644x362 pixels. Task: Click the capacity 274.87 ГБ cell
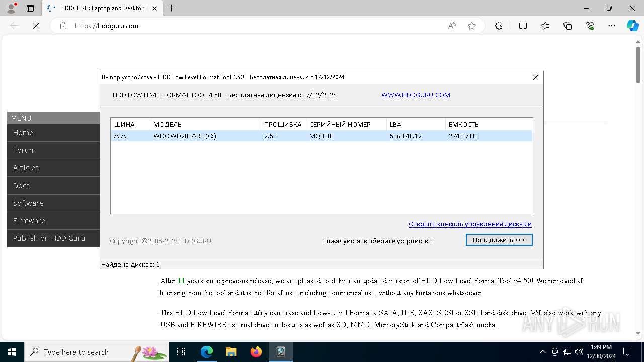coord(462,136)
